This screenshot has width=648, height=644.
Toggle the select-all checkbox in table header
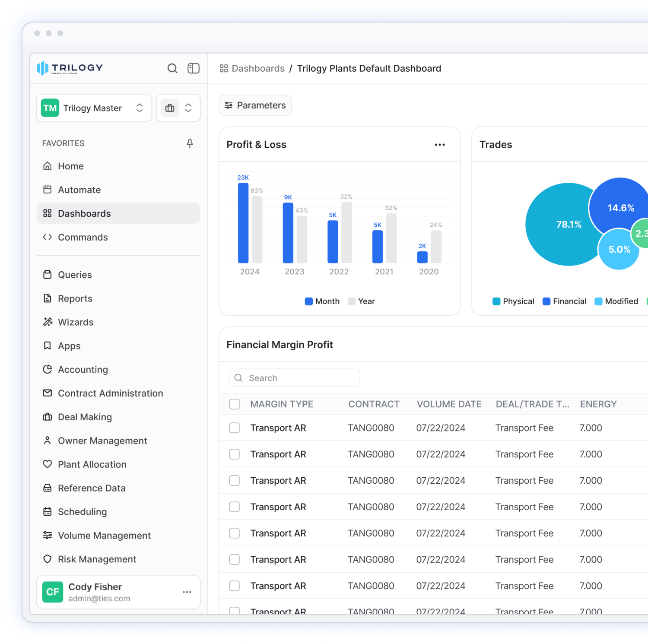[235, 404]
